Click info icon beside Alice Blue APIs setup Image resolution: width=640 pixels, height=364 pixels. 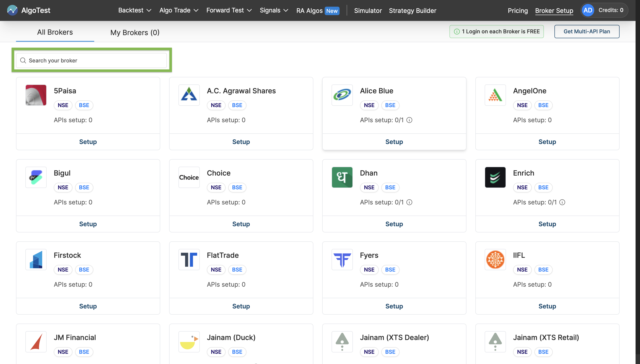409,120
